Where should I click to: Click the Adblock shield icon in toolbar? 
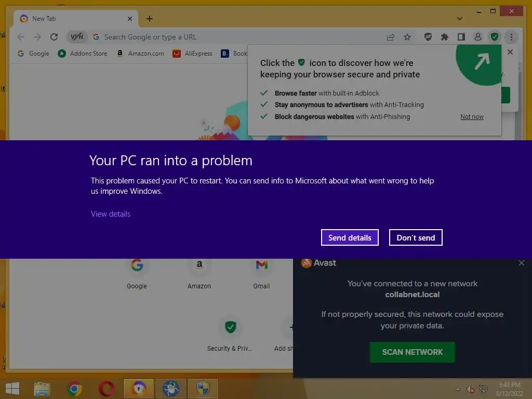coord(428,37)
